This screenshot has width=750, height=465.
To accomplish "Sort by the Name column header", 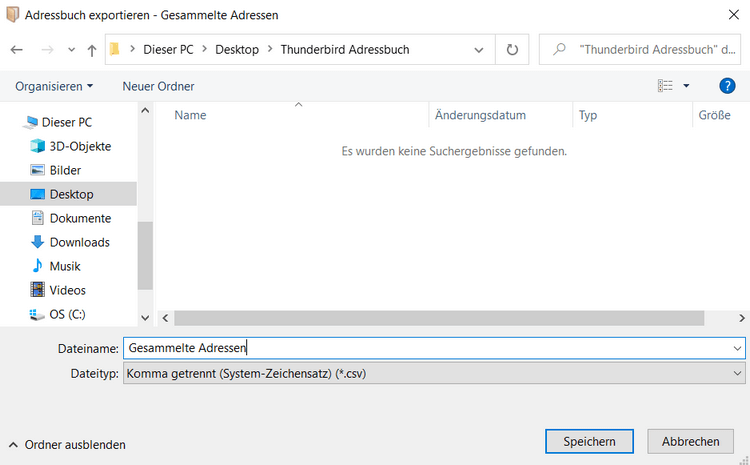I will pos(190,115).
